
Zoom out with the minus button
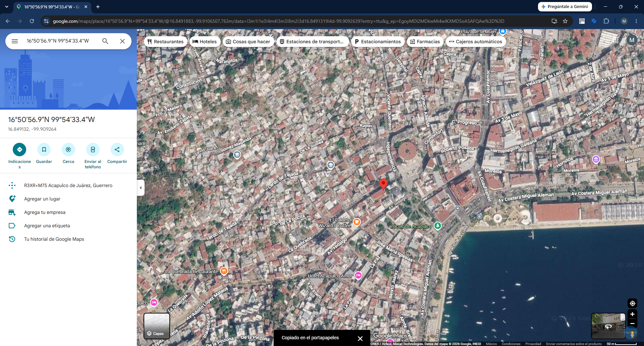click(632, 324)
